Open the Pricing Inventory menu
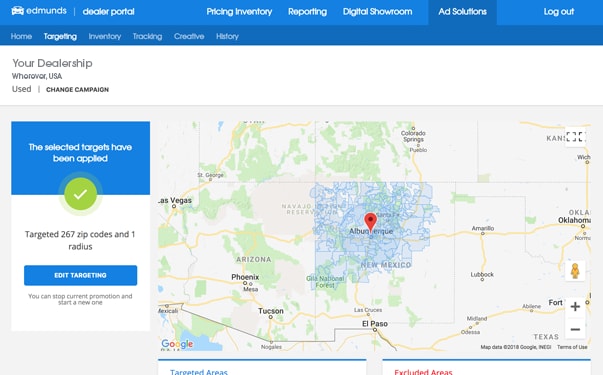The width and height of the screenshot is (603, 375). pyautogui.click(x=239, y=12)
